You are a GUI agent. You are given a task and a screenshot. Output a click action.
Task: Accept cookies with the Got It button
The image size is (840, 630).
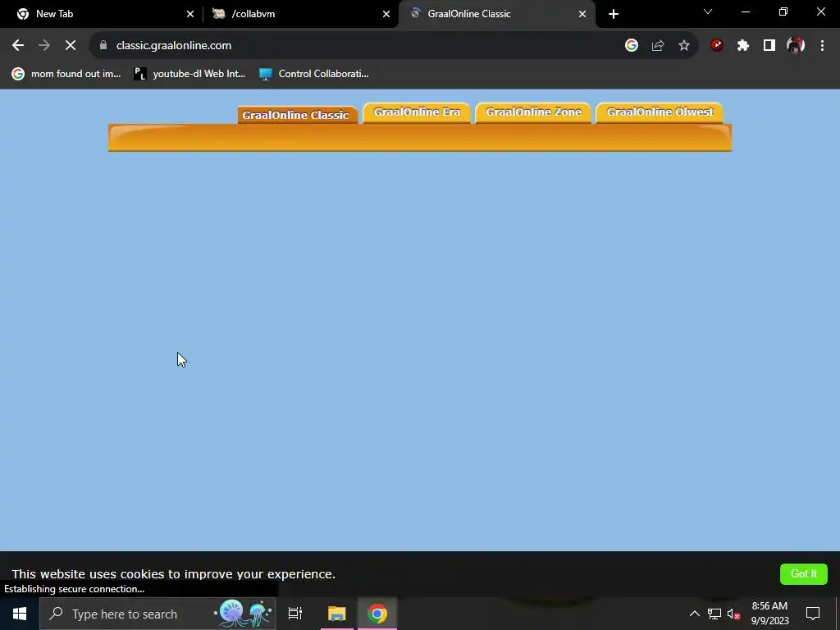tap(804, 573)
